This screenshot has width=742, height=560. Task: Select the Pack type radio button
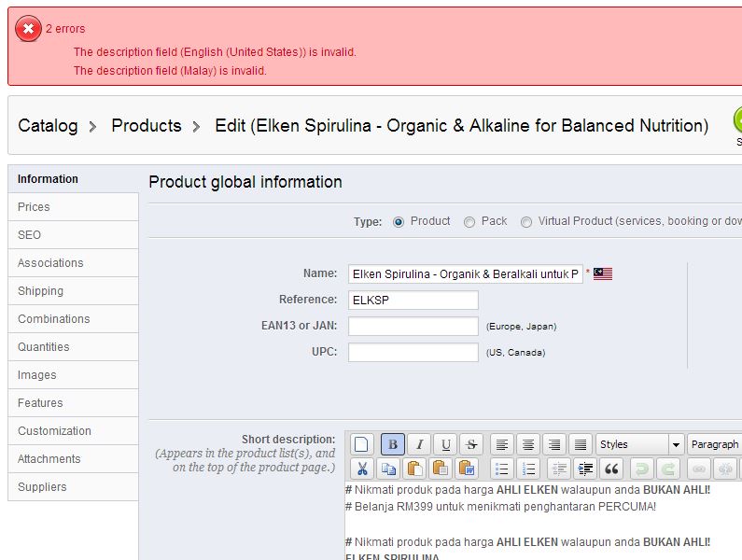tap(469, 221)
